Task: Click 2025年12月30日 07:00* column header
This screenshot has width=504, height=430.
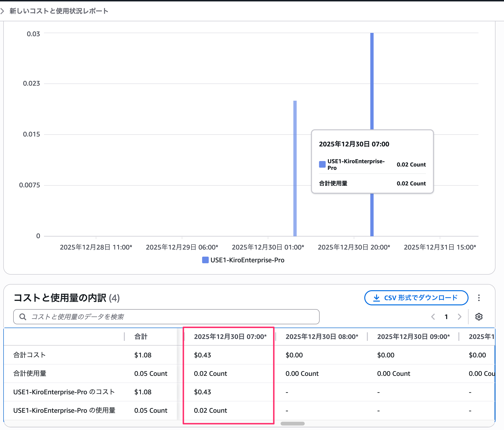Action: pos(230,337)
